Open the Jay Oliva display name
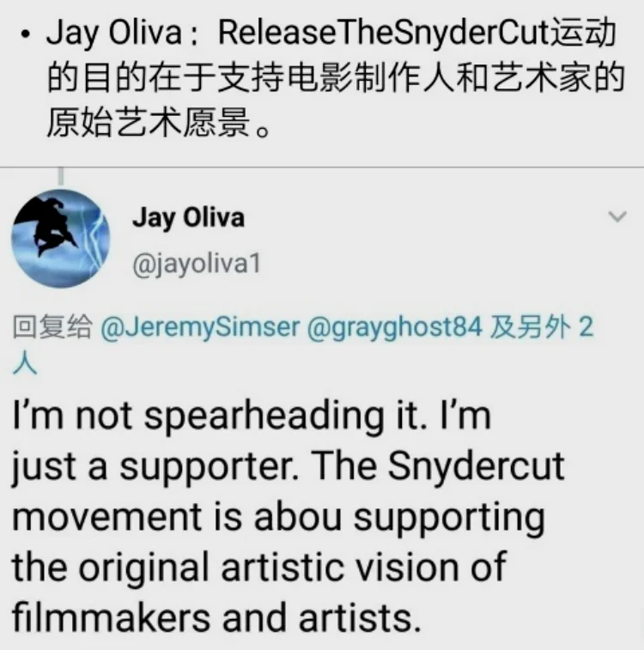 pos(189,218)
